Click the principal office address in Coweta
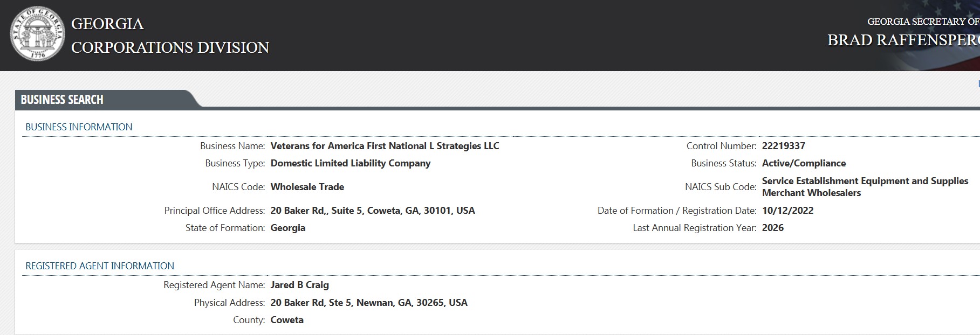Image resolution: width=980 pixels, height=335 pixels. pos(372,211)
